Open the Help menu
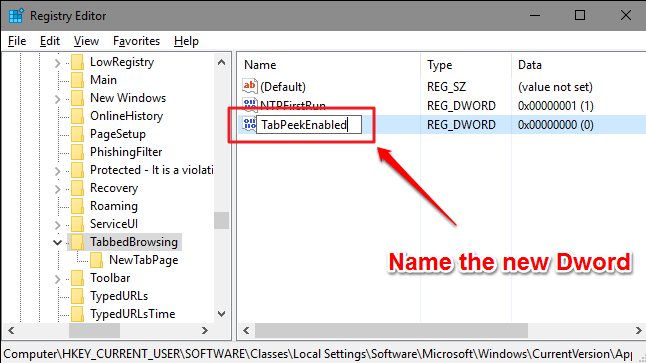The height and width of the screenshot is (363, 646). pyautogui.click(x=186, y=41)
